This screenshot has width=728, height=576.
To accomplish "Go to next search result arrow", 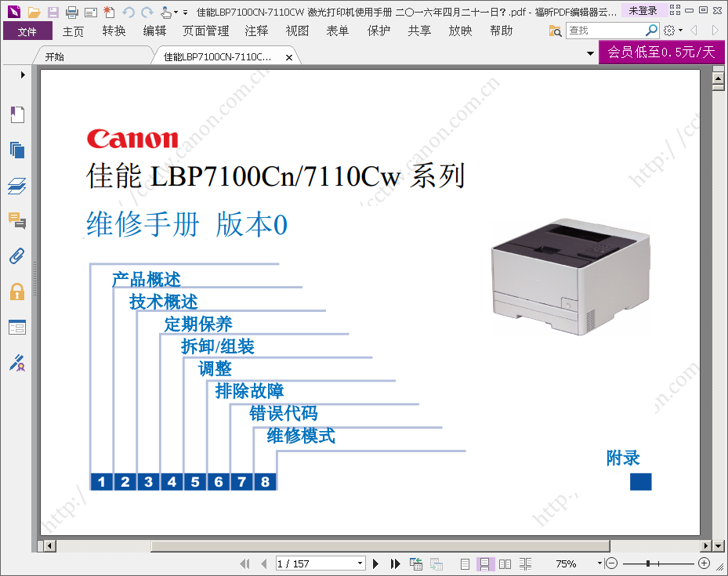I will [x=715, y=31].
